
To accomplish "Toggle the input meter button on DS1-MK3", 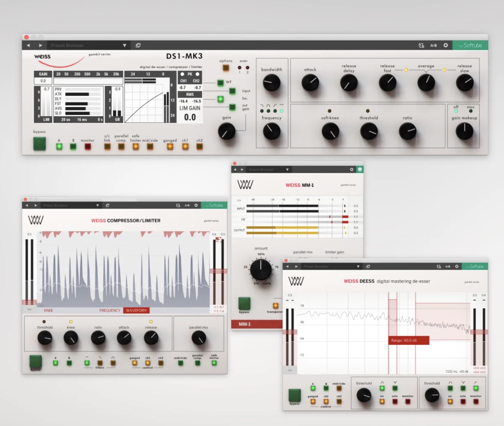I will (x=232, y=91).
